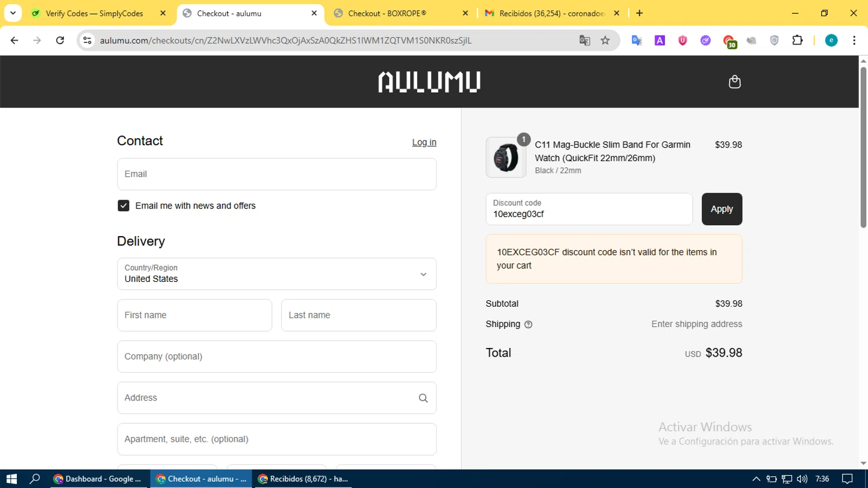Open the Chrome three-dot menu
Image resolution: width=868 pixels, height=488 pixels.
[x=854, y=40]
